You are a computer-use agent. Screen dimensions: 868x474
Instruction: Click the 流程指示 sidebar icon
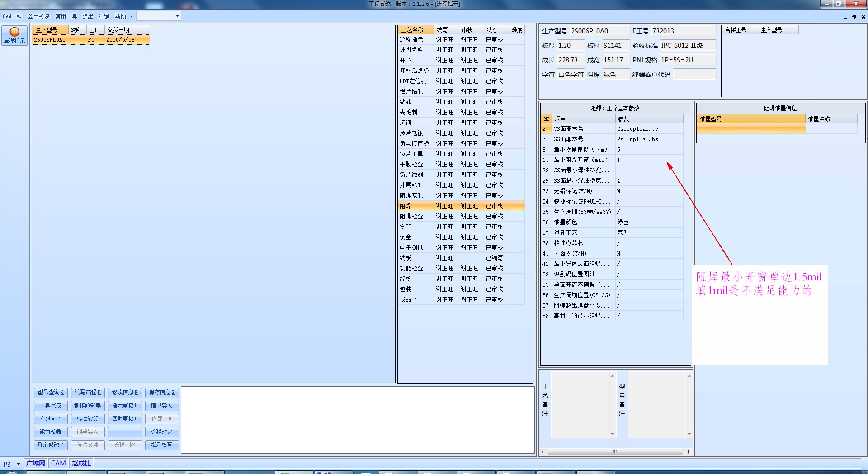click(x=14, y=35)
